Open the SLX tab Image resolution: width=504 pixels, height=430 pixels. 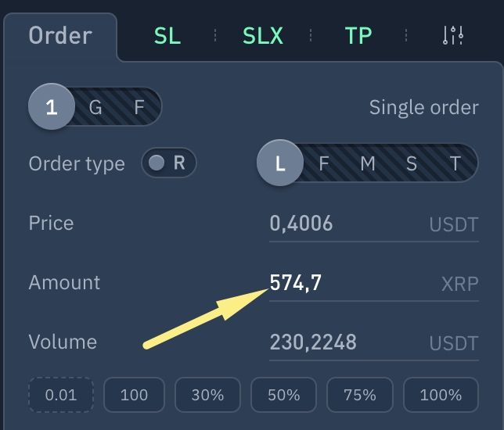[263, 35]
